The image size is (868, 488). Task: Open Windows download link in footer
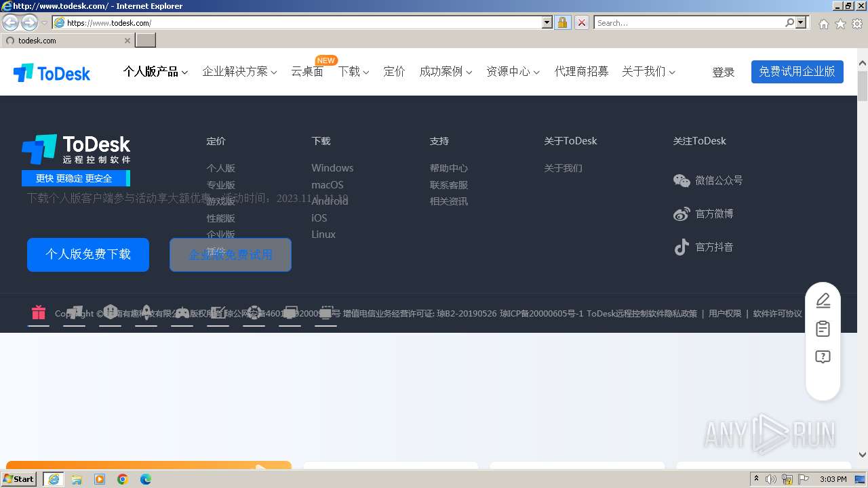(x=332, y=168)
